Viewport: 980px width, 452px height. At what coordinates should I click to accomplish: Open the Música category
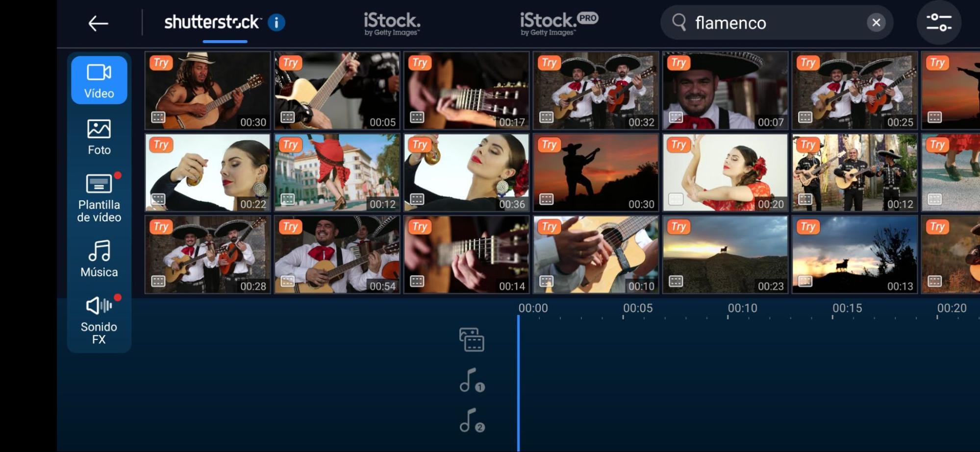[99, 259]
